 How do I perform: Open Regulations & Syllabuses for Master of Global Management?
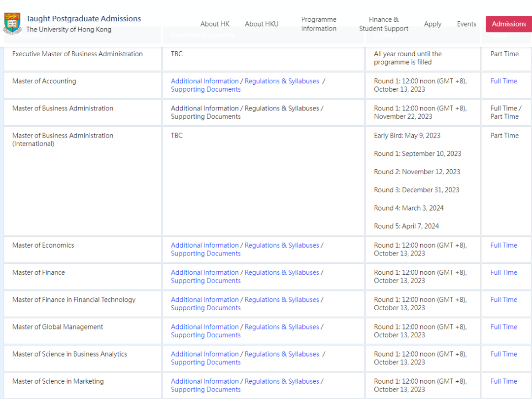pos(282,326)
